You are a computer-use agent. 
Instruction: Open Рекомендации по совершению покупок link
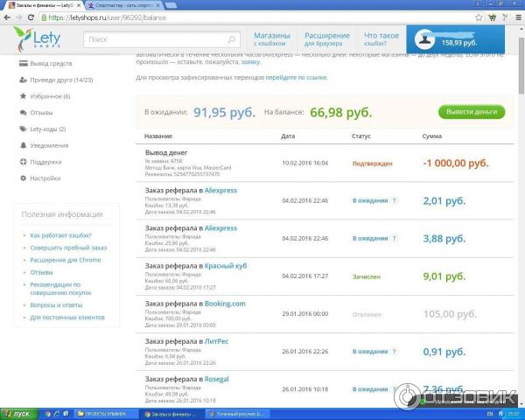click(60, 289)
